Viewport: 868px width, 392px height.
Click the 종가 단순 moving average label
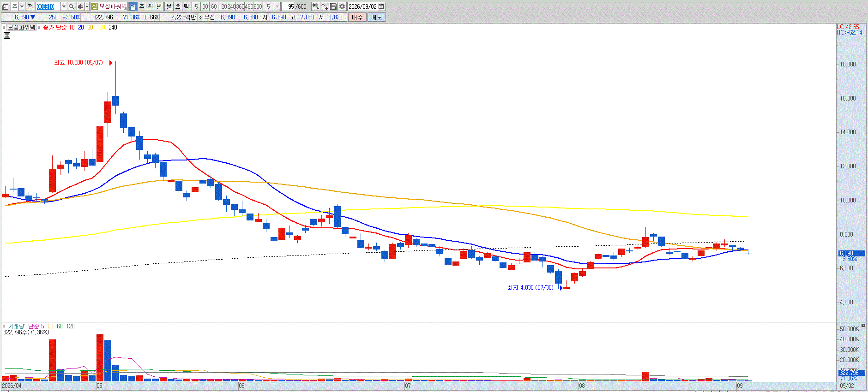tap(55, 27)
